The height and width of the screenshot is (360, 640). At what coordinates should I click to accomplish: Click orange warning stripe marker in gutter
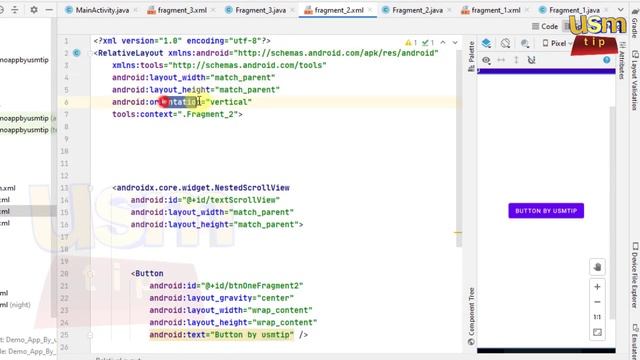(x=458, y=233)
